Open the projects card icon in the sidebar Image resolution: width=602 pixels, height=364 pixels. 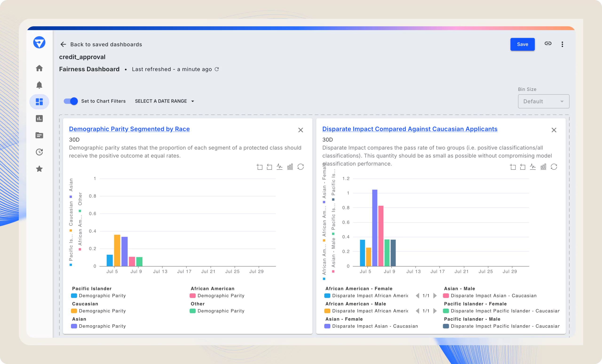pyautogui.click(x=39, y=136)
